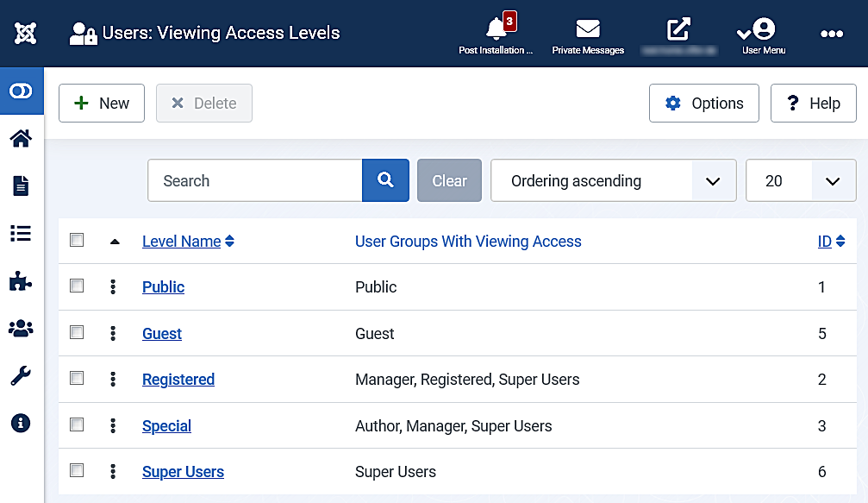868x503 pixels.
Task: Tick the Super Users row checkbox
Action: point(77,470)
